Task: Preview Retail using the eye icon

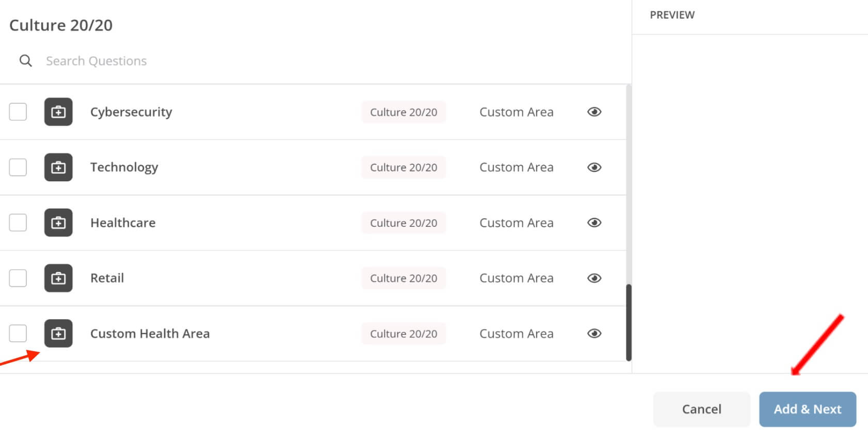Action: pyautogui.click(x=594, y=278)
